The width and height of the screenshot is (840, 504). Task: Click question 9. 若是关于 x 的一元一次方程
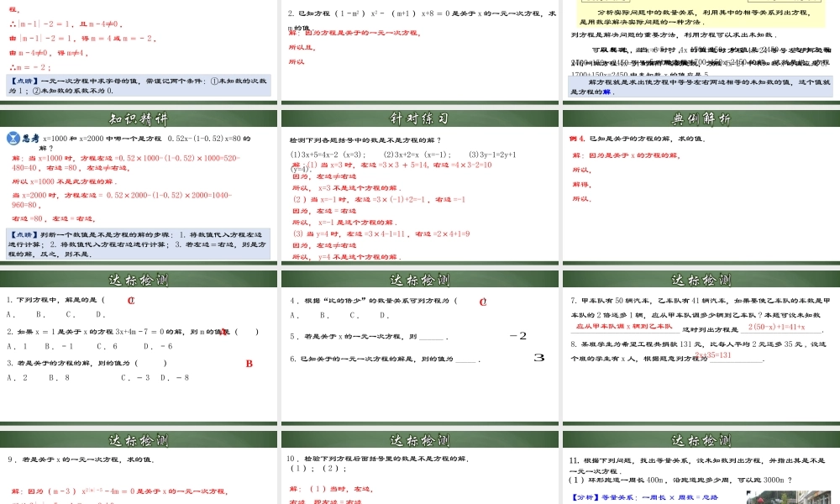point(81,459)
